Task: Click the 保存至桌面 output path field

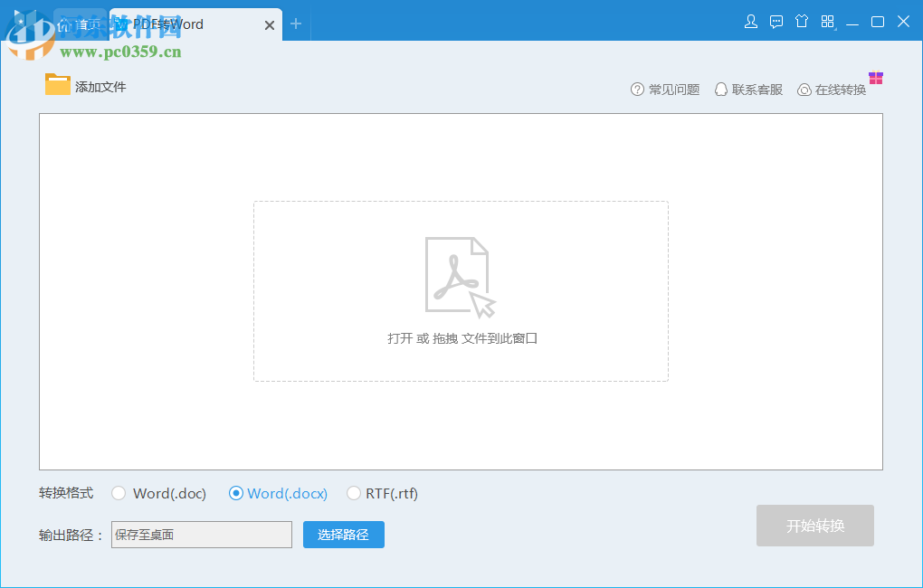Action: 201,535
